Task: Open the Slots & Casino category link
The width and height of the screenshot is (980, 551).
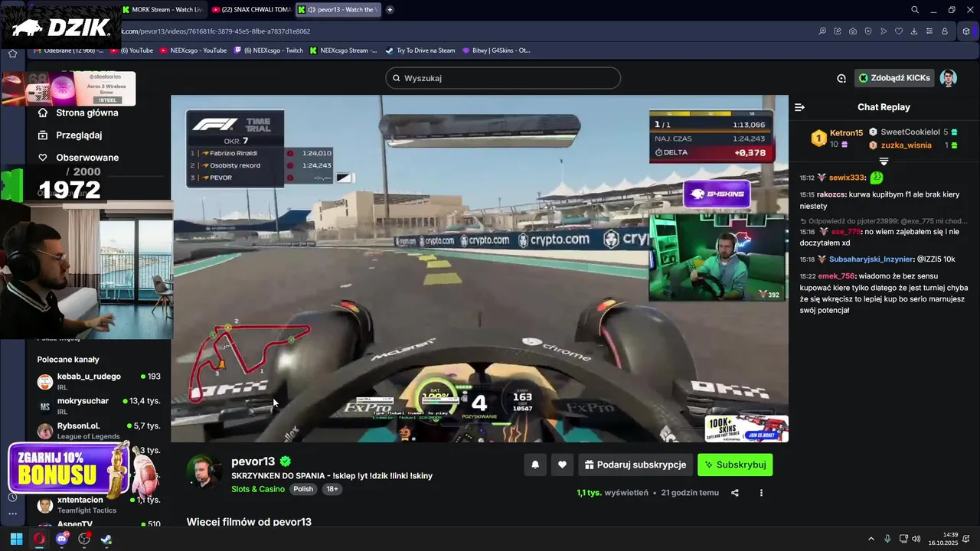Action: coord(258,489)
